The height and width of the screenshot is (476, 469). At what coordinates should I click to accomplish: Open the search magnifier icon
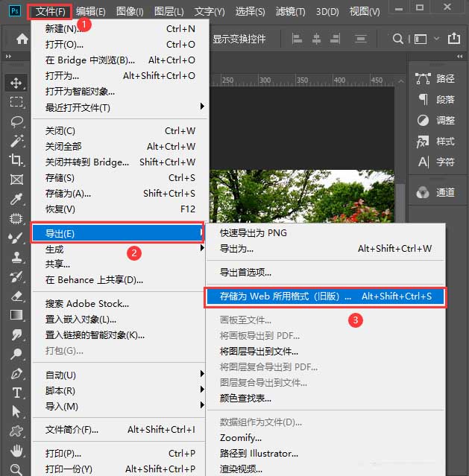click(x=397, y=39)
